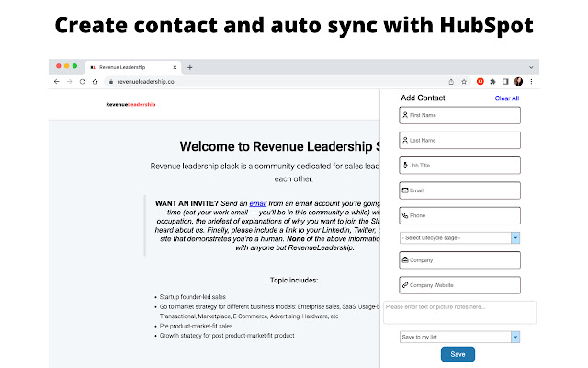
Task: Click the browser forward arrow
Action: point(70,82)
